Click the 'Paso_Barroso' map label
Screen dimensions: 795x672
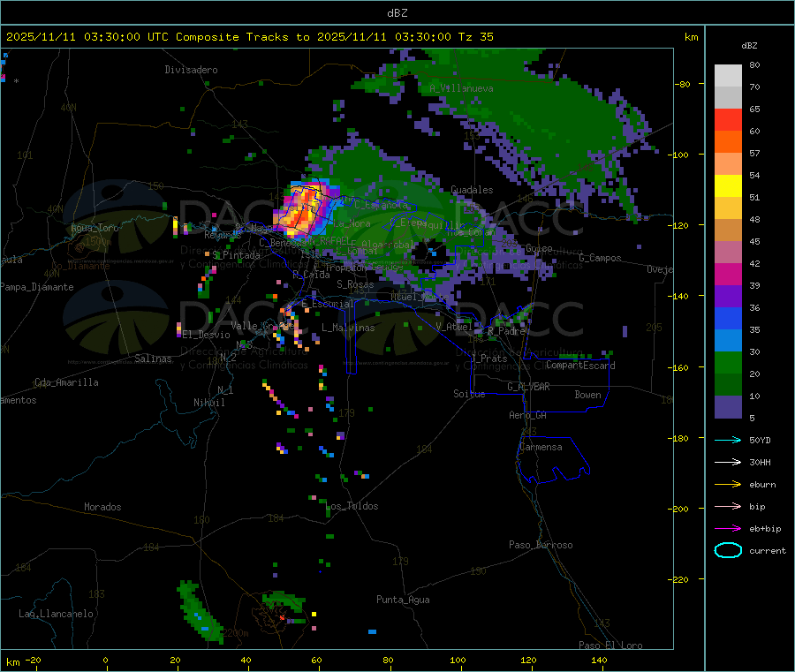coord(541,545)
